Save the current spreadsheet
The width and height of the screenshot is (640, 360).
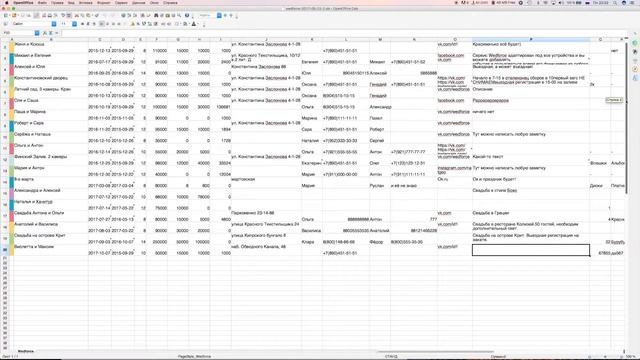pyautogui.click(x=23, y=16)
